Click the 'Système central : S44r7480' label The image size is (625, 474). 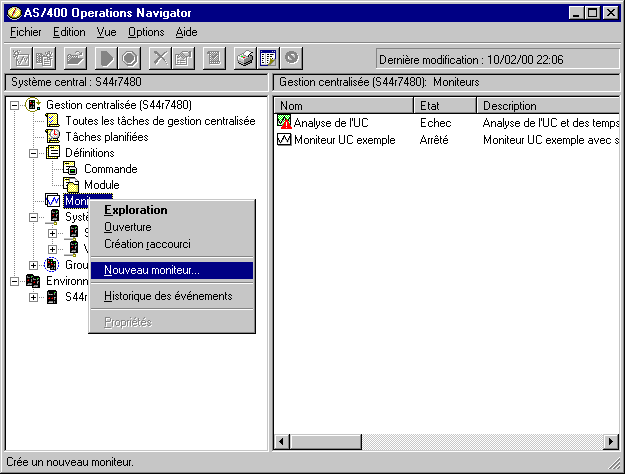76,82
